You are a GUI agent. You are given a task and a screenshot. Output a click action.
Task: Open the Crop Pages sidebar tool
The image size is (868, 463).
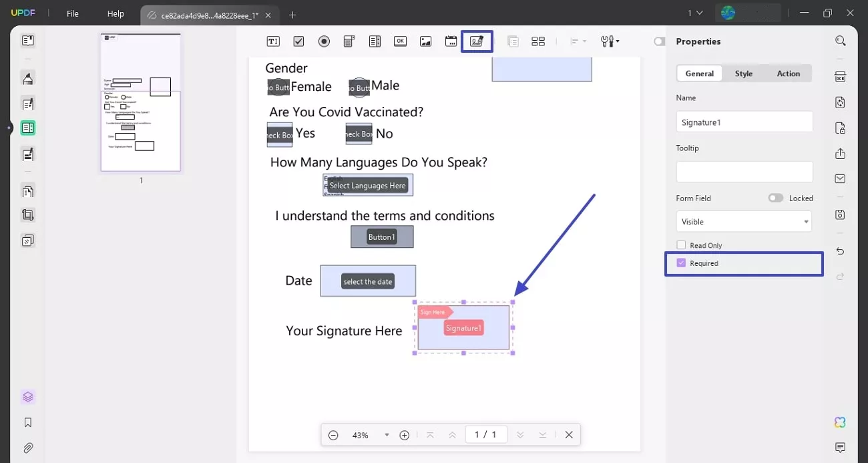(x=27, y=215)
